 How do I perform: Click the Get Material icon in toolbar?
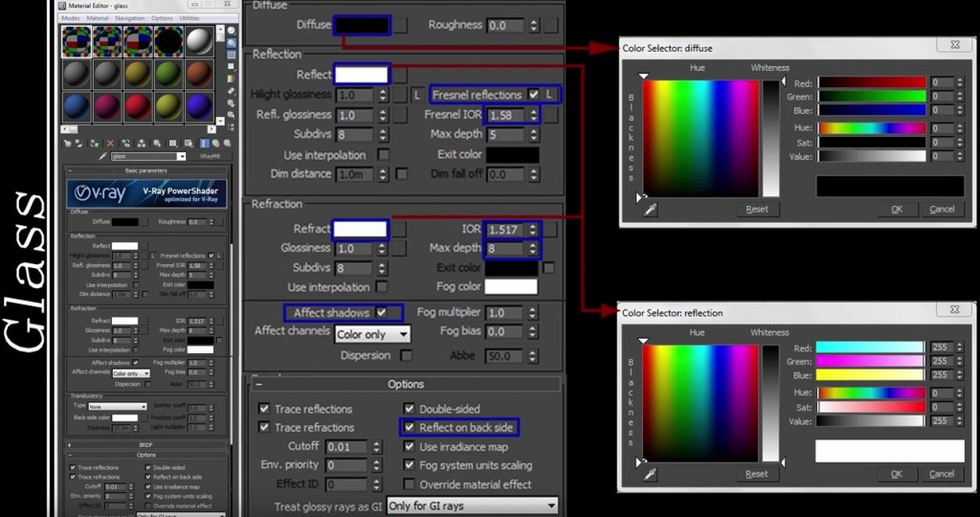67,143
